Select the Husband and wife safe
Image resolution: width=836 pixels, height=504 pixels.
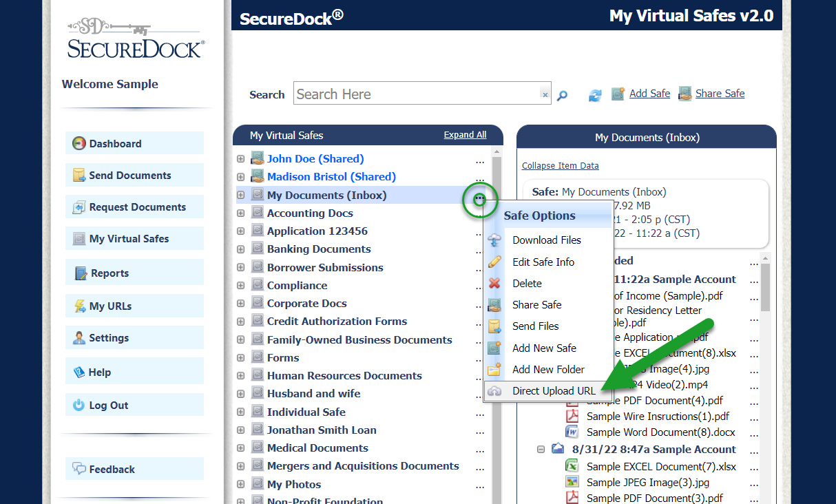[x=313, y=393]
